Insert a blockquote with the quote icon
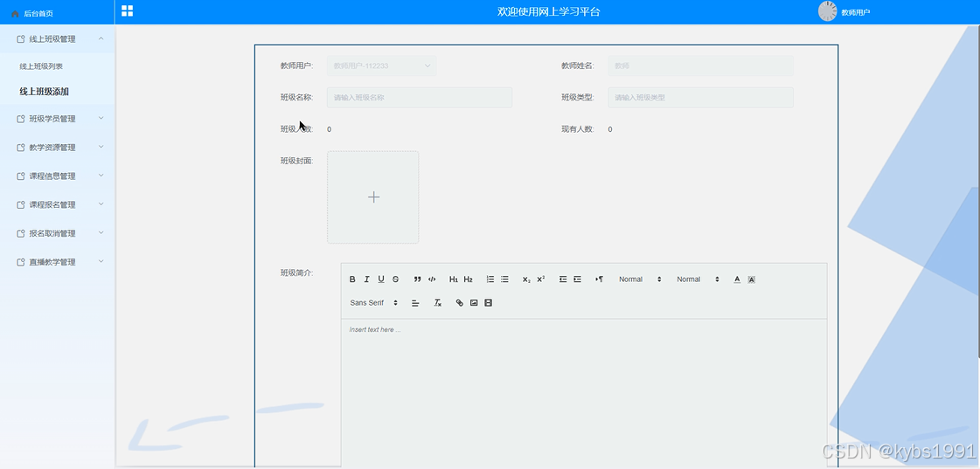980x469 pixels. tap(418, 279)
